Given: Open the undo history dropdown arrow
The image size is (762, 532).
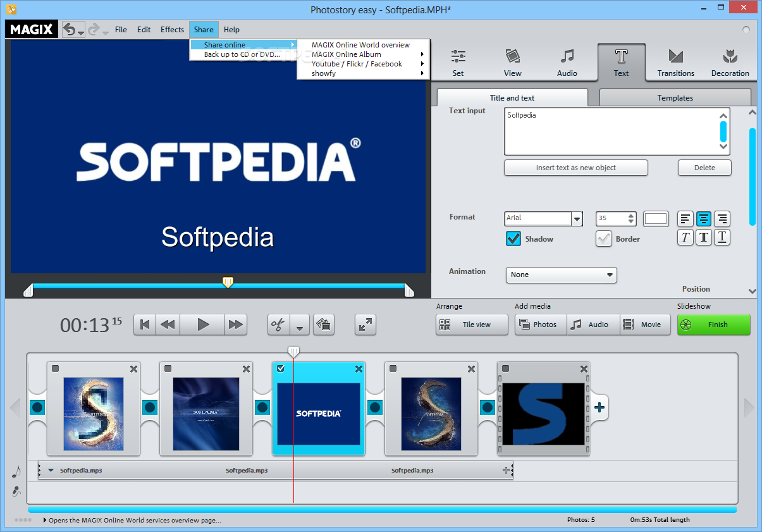Looking at the screenshot, I should tap(81, 32).
